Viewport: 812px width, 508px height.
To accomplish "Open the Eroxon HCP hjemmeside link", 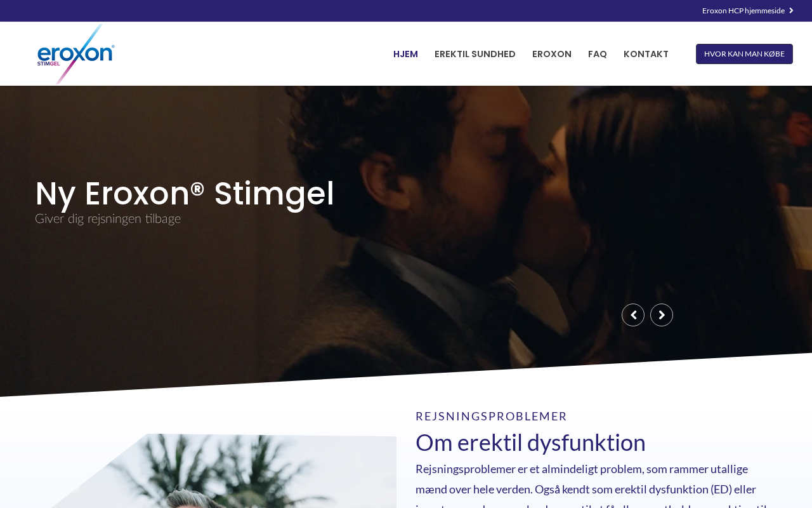I will (x=743, y=11).
